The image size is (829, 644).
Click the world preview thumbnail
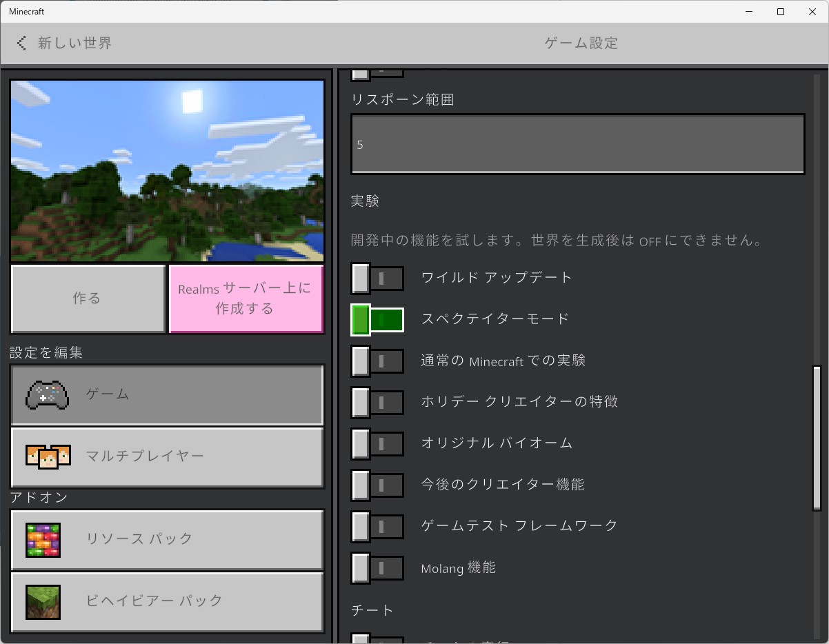coord(167,170)
